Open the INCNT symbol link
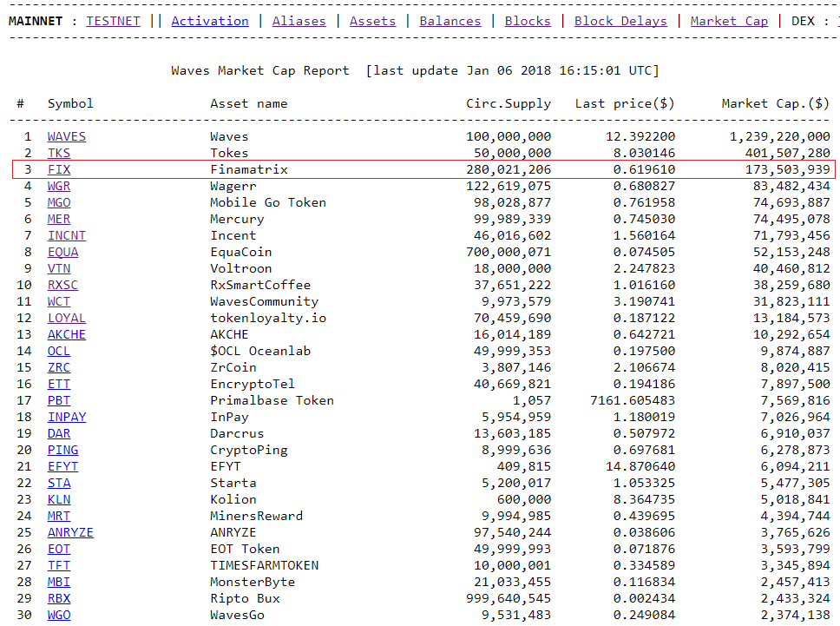This screenshot has width=840, height=626. pyautogui.click(x=67, y=236)
